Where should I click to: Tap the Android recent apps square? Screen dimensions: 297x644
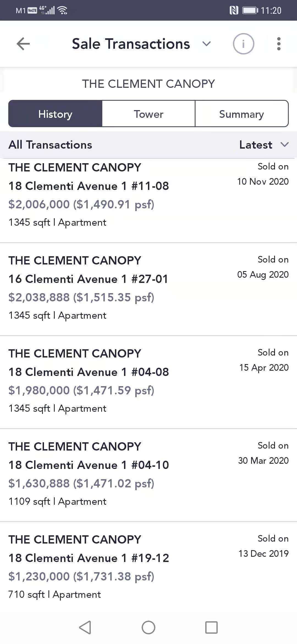point(211,627)
